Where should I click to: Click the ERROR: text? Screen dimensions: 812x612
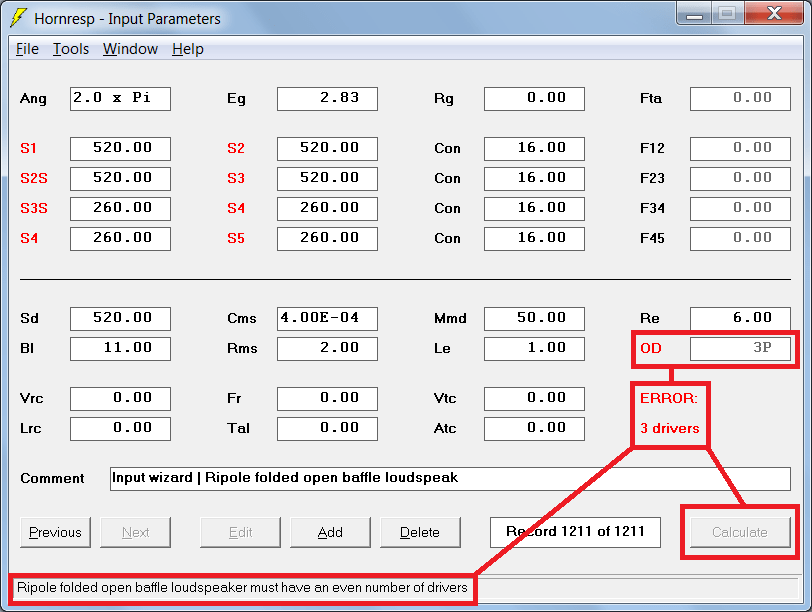point(669,399)
